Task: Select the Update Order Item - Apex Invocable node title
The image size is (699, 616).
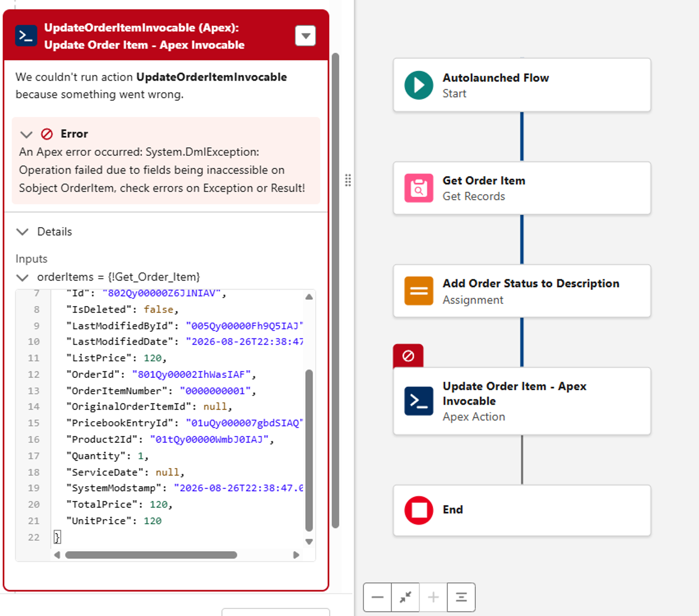Action: coord(514,393)
